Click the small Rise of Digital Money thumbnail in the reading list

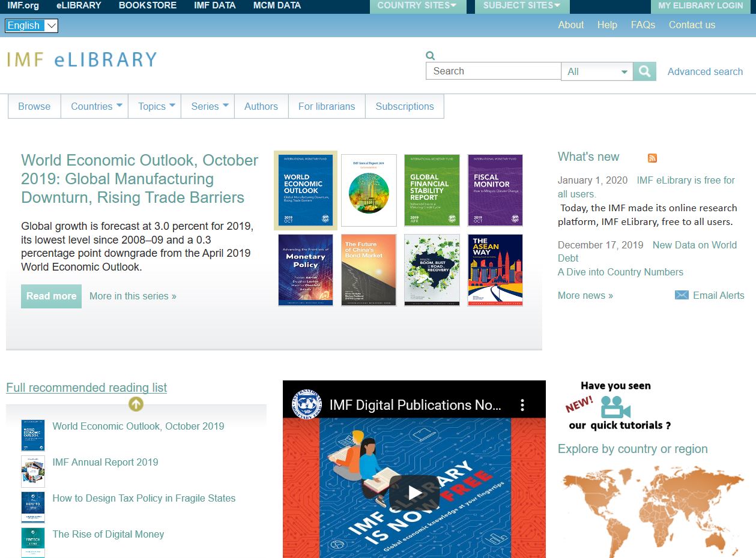[33, 542]
